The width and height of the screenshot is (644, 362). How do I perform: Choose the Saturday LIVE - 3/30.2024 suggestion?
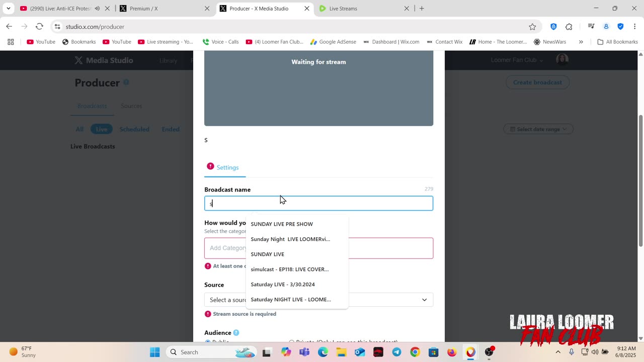pos(297,284)
